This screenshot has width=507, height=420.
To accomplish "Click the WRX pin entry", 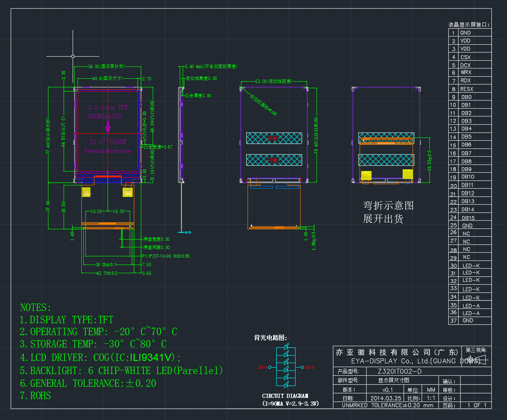I will coord(466,72).
